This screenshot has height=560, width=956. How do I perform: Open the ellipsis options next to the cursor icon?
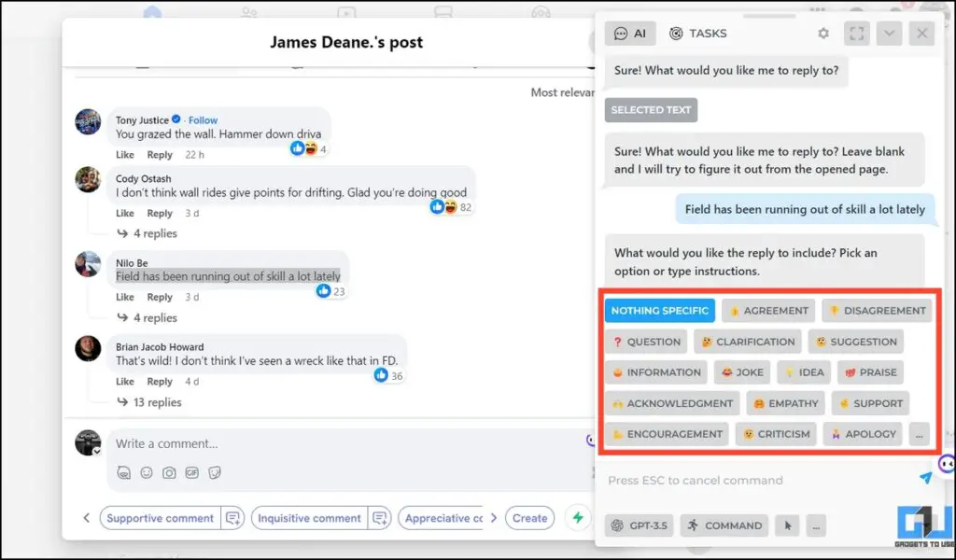(x=816, y=525)
